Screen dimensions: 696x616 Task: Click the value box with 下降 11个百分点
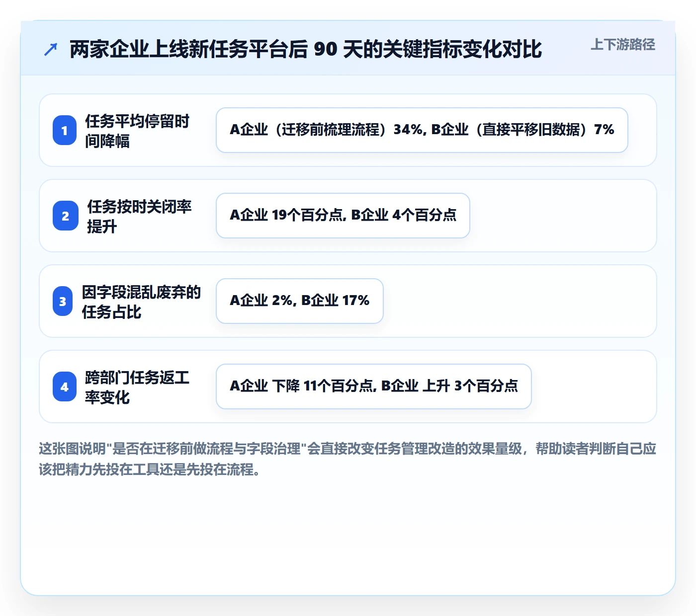pyautogui.click(x=374, y=386)
